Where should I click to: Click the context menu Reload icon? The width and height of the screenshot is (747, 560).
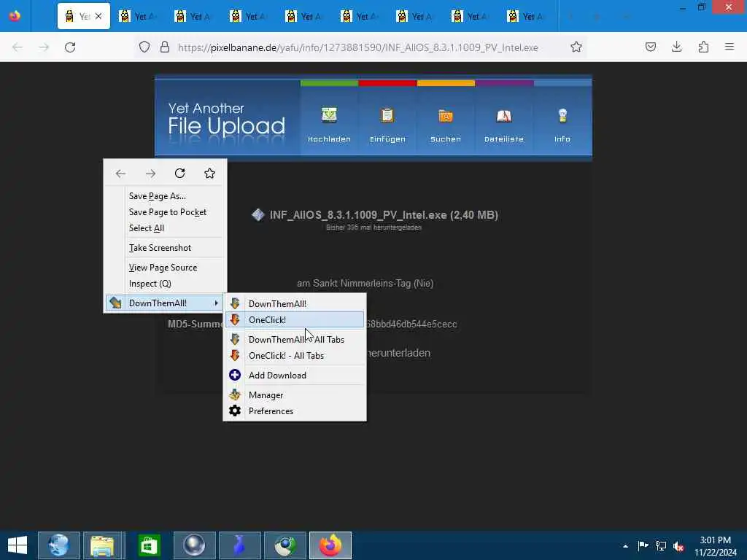[179, 174]
